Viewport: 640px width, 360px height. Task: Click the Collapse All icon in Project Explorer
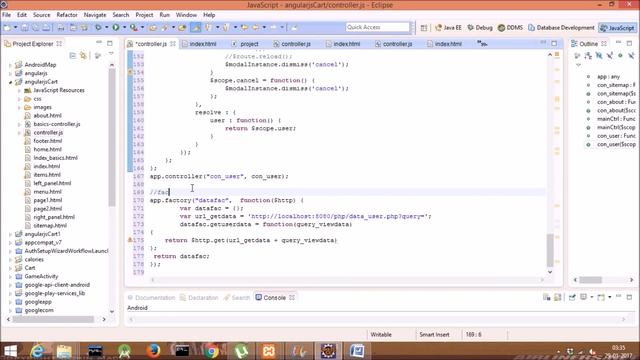tap(73, 56)
